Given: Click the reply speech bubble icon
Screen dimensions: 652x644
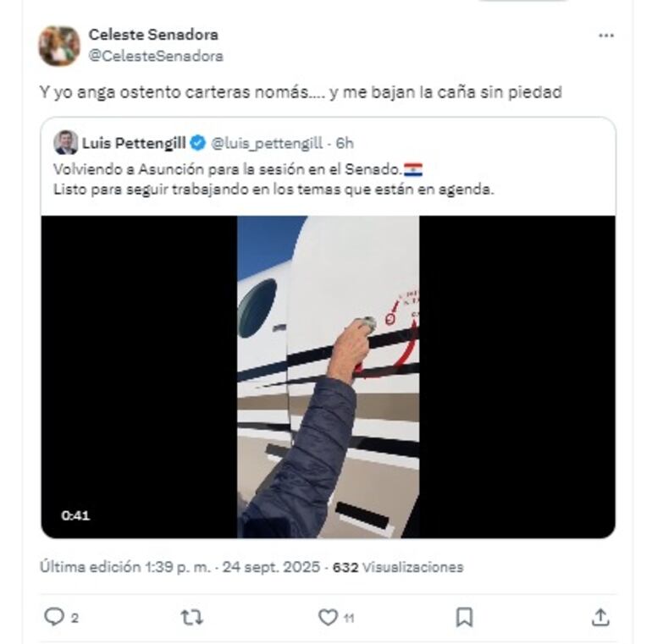Looking at the screenshot, I should click(54, 617).
